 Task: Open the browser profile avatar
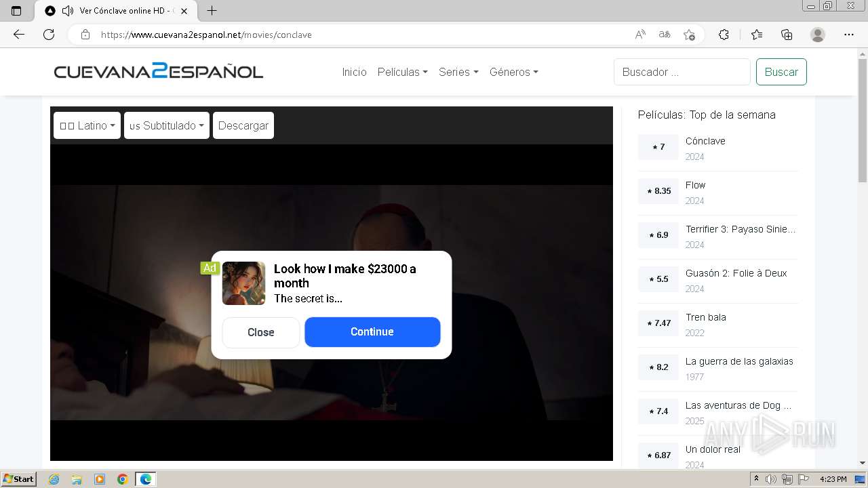pos(818,35)
